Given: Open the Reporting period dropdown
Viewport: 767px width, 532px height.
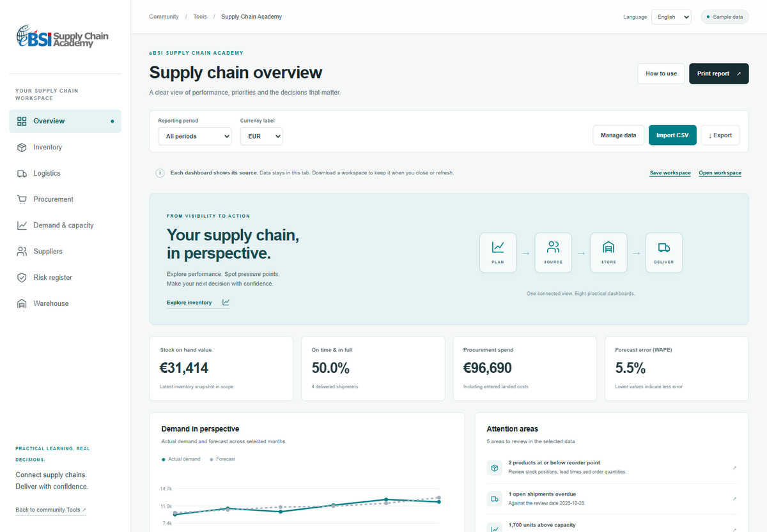Looking at the screenshot, I should 195,136.
